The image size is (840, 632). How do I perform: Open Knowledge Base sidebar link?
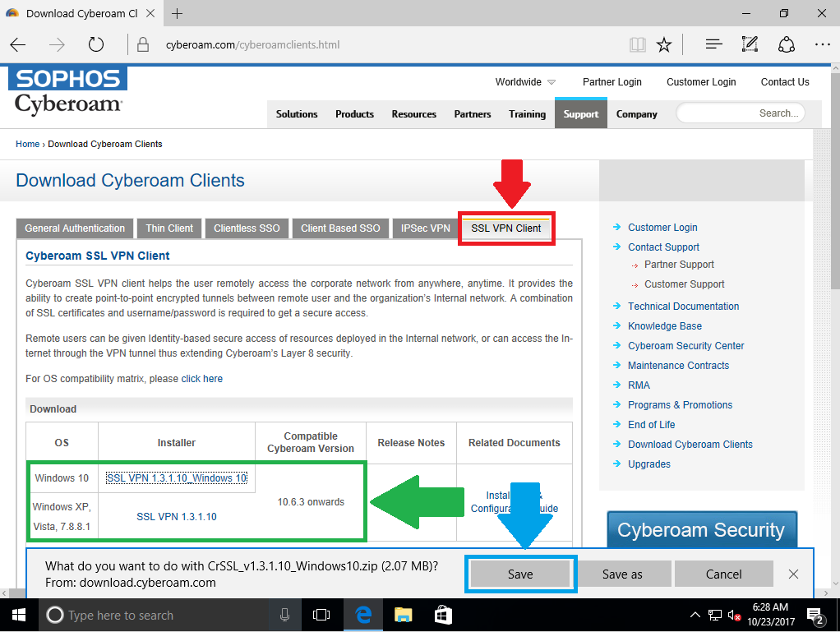(x=665, y=326)
